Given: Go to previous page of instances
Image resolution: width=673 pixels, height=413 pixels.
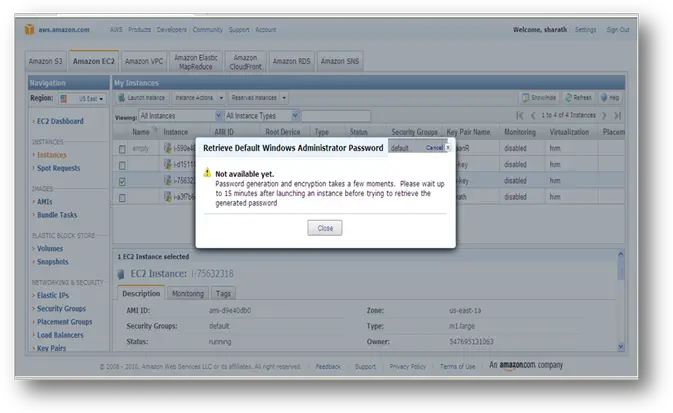Looking at the screenshot, I should (x=534, y=115).
